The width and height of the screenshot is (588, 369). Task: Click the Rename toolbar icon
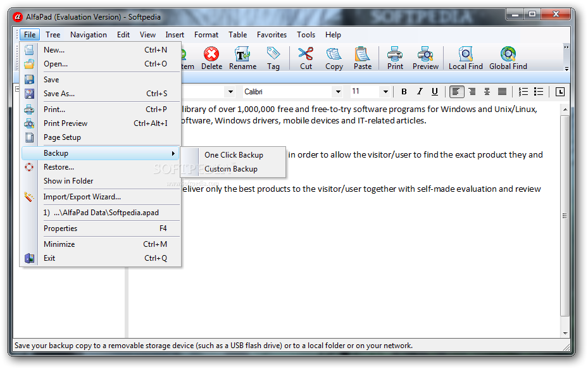tap(242, 58)
